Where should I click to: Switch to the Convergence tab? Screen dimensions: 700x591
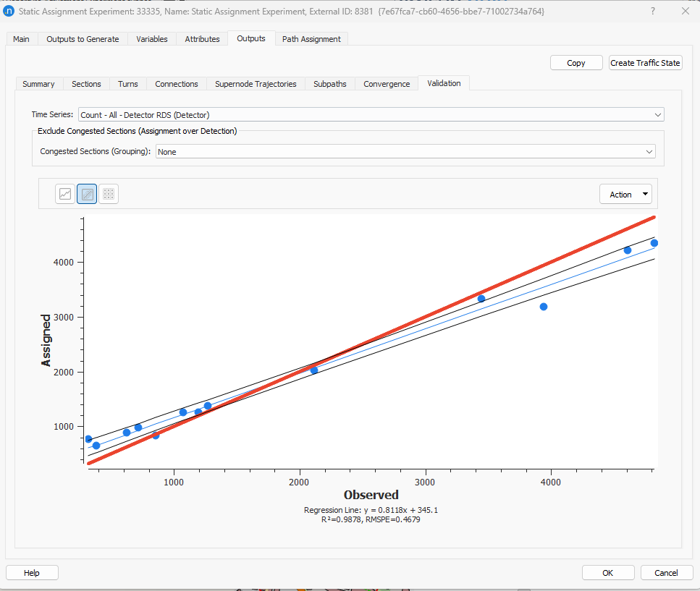click(386, 83)
